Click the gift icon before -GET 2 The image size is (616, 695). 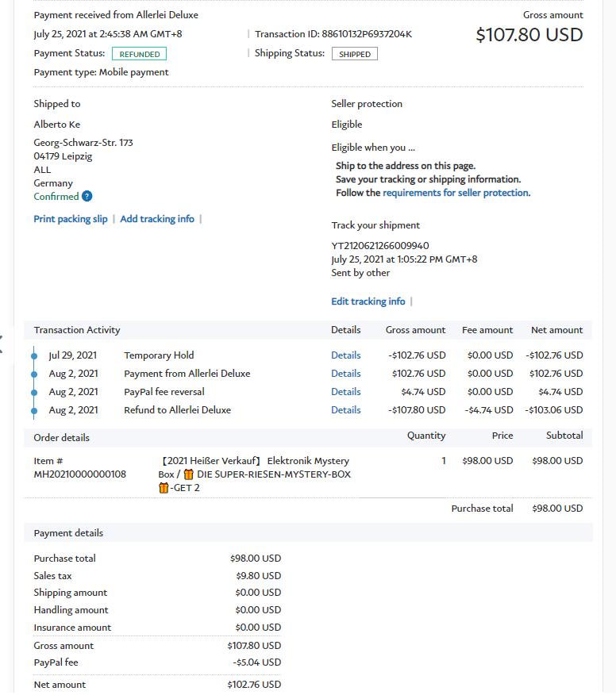(164, 488)
